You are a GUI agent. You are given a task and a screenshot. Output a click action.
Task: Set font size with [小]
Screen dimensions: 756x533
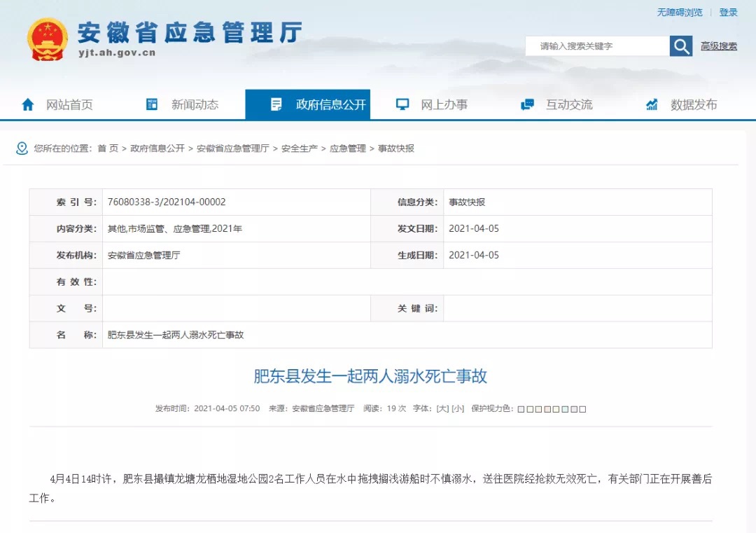click(x=458, y=408)
